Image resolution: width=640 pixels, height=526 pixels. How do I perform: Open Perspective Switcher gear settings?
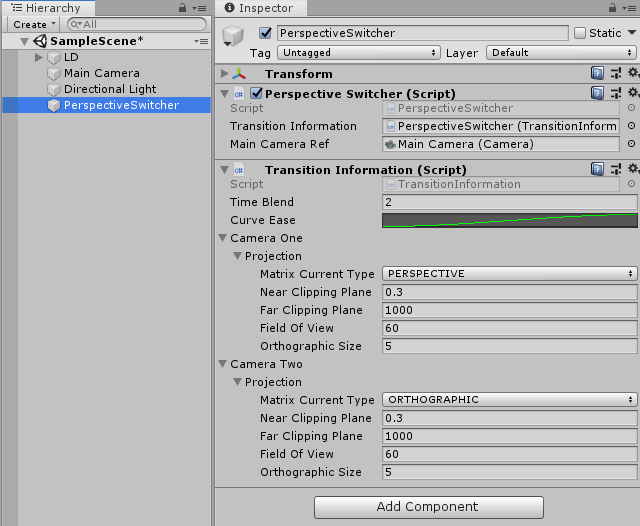633,93
